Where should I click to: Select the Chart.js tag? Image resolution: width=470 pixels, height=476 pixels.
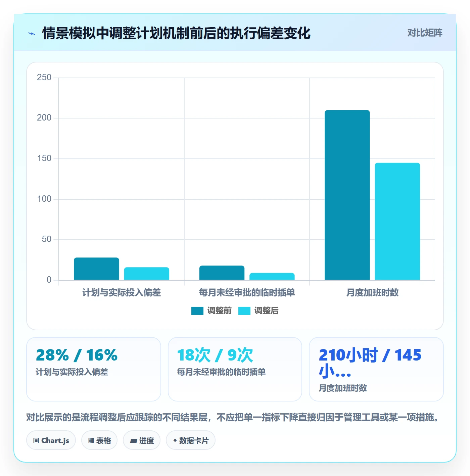[x=51, y=440]
